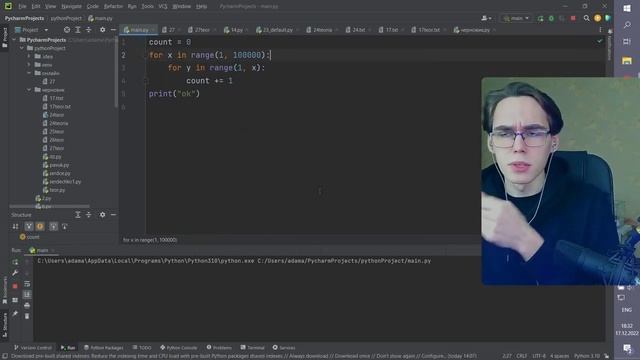Click print icon in Run console
The width and height of the screenshot is (640, 360).
coord(27,305)
